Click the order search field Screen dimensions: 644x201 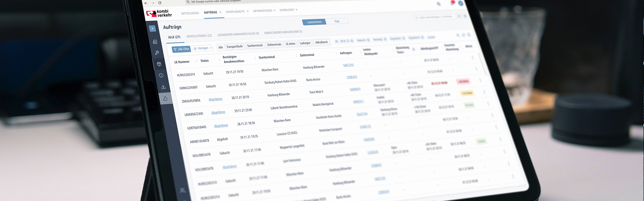click(x=435, y=17)
